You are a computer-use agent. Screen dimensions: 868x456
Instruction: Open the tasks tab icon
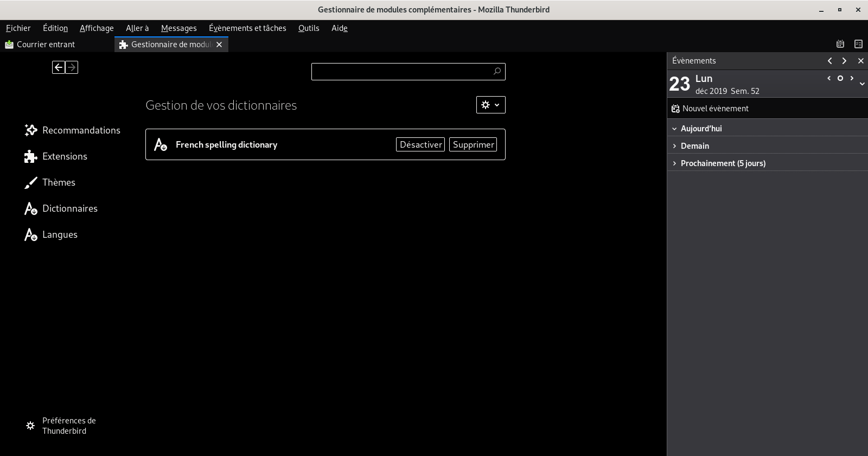coord(858,44)
